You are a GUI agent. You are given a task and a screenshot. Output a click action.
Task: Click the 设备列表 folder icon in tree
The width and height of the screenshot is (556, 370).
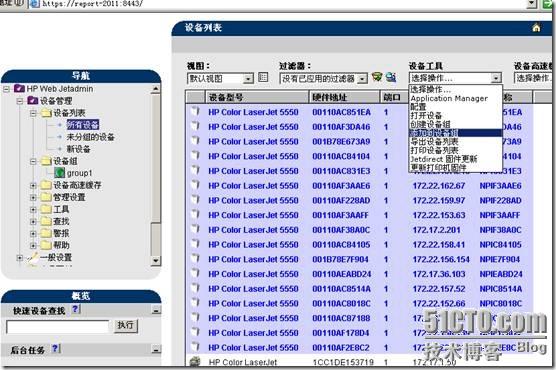click(x=46, y=113)
